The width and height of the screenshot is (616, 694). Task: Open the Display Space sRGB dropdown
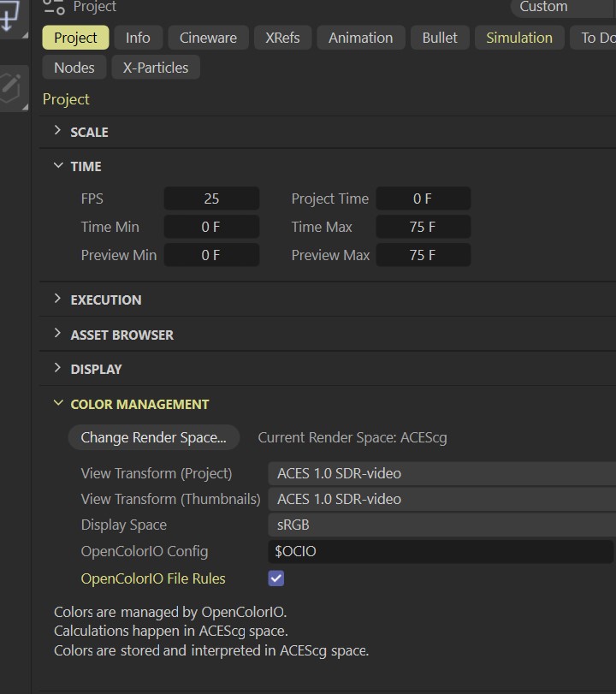[x=441, y=525]
